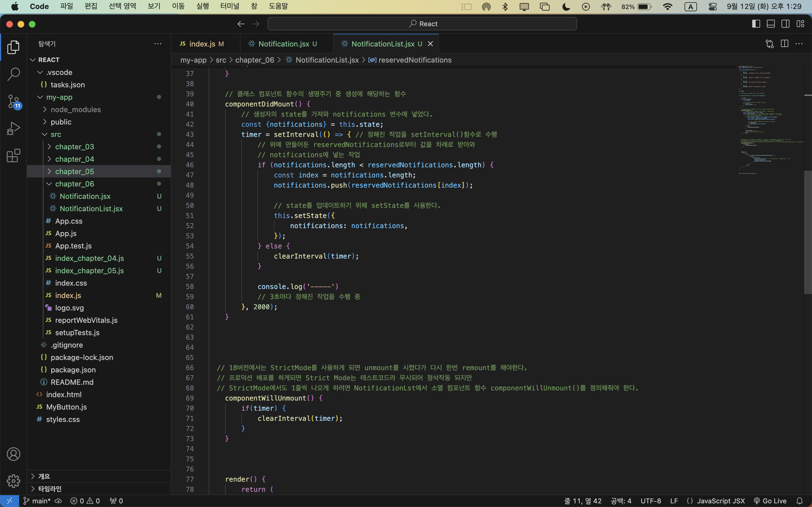Expand the 타임라인 section
The height and width of the screenshot is (507, 812).
50,489
